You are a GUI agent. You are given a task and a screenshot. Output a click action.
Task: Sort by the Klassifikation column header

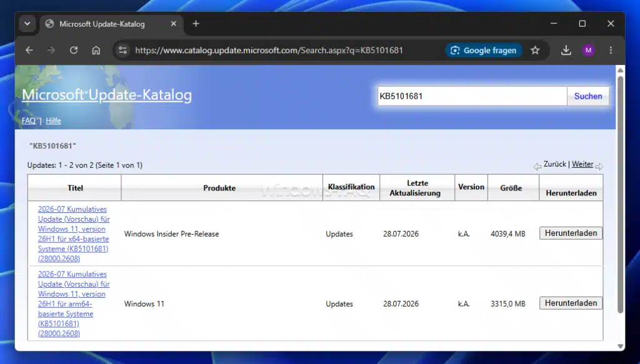(351, 187)
